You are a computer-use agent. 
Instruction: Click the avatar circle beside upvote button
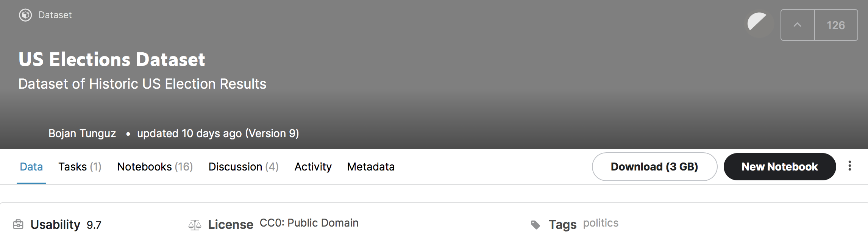[759, 24]
